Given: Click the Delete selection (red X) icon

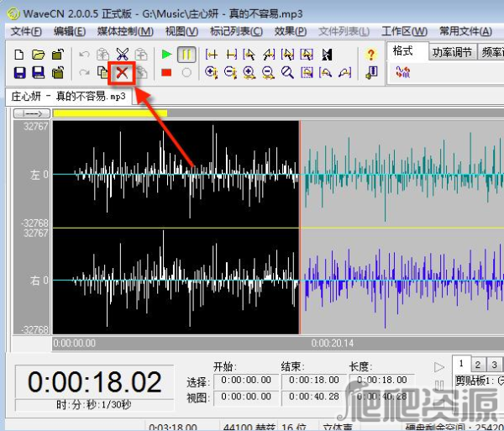Looking at the screenshot, I should [x=123, y=73].
